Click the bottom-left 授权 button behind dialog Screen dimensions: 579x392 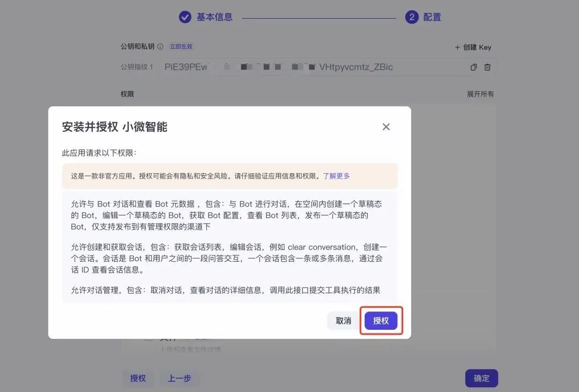138,379
